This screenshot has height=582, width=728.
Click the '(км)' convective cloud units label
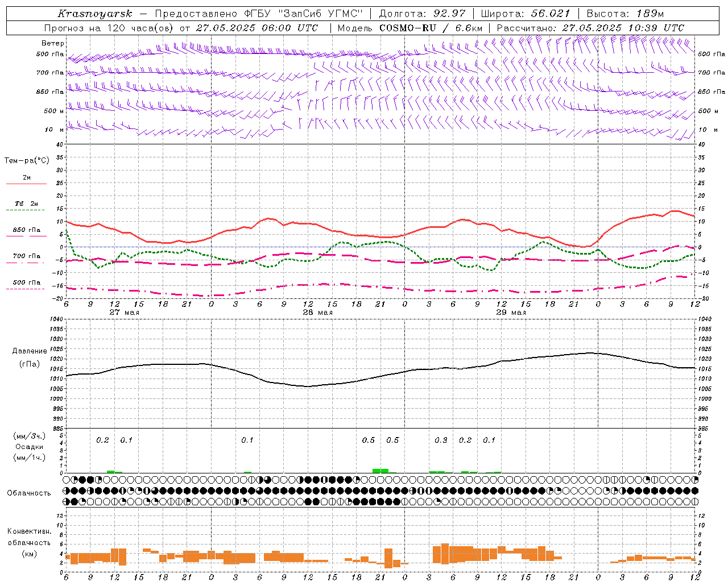[x=29, y=554]
